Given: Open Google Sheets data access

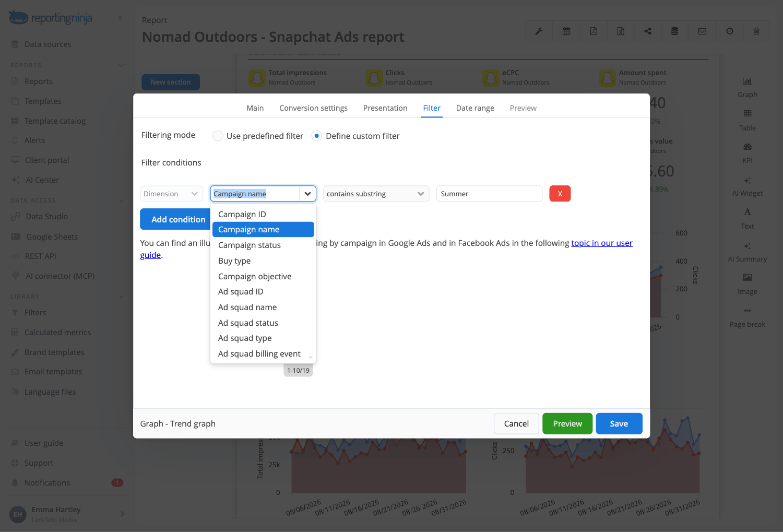Looking at the screenshot, I should (x=52, y=237).
